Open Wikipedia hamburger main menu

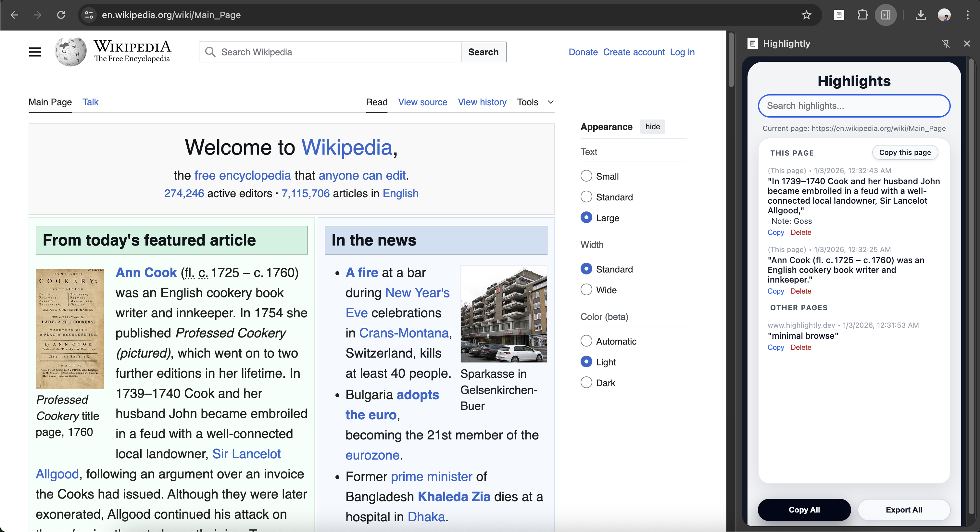click(35, 52)
